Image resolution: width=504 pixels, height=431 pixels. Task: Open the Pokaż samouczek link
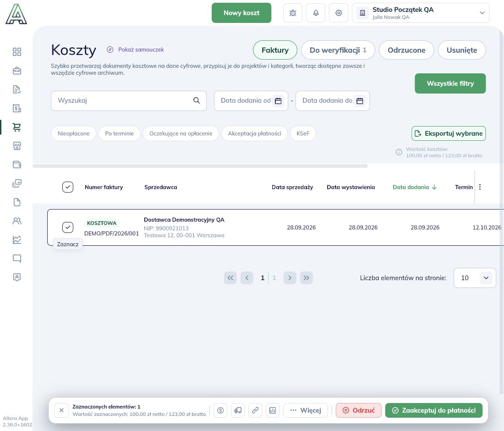coord(135,50)
